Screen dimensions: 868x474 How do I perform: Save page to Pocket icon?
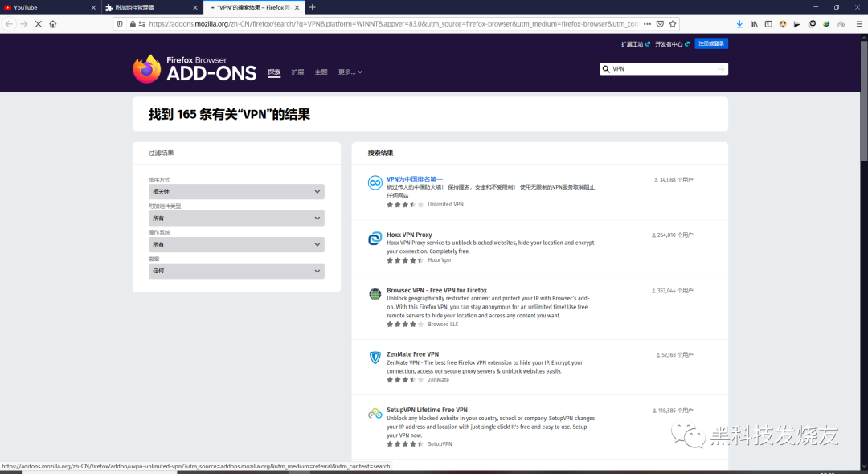660,24
